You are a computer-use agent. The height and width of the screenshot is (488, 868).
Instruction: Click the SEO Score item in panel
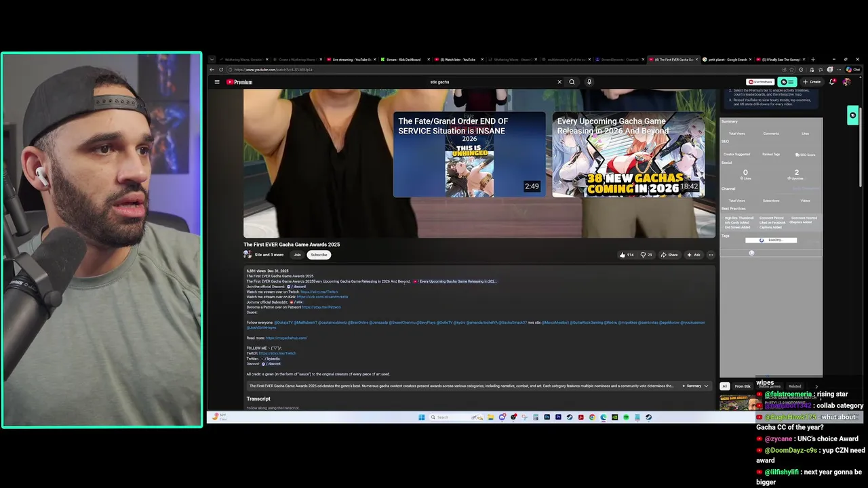point(806,155)
